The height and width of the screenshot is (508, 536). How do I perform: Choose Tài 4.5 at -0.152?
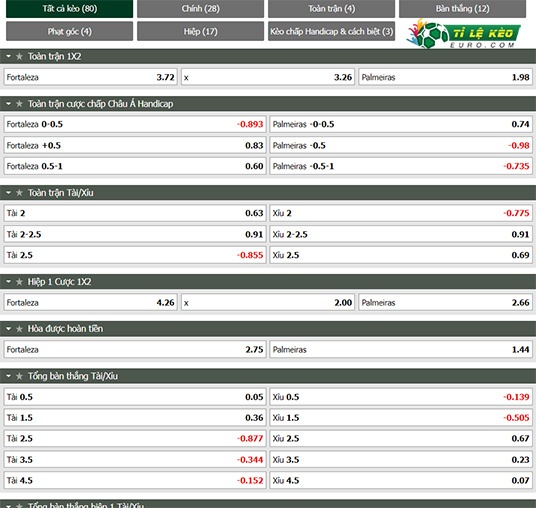pos(135,480)
